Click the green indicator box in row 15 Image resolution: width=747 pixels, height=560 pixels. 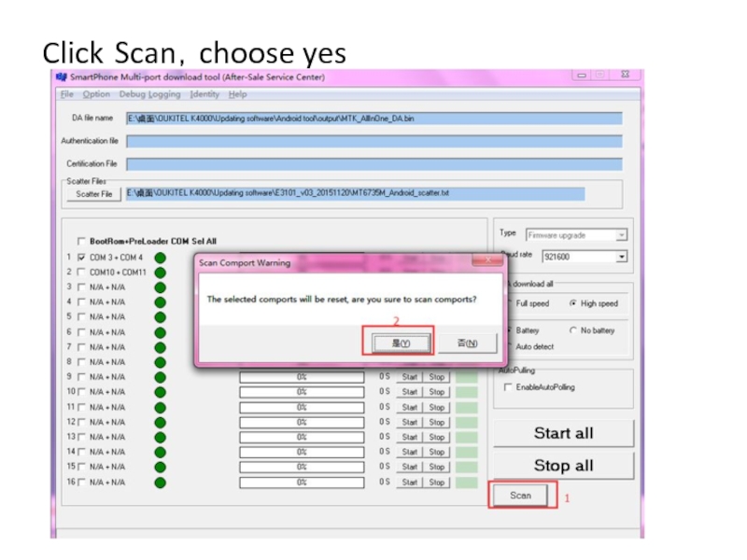pyautogui.click(x=466, y=468)
